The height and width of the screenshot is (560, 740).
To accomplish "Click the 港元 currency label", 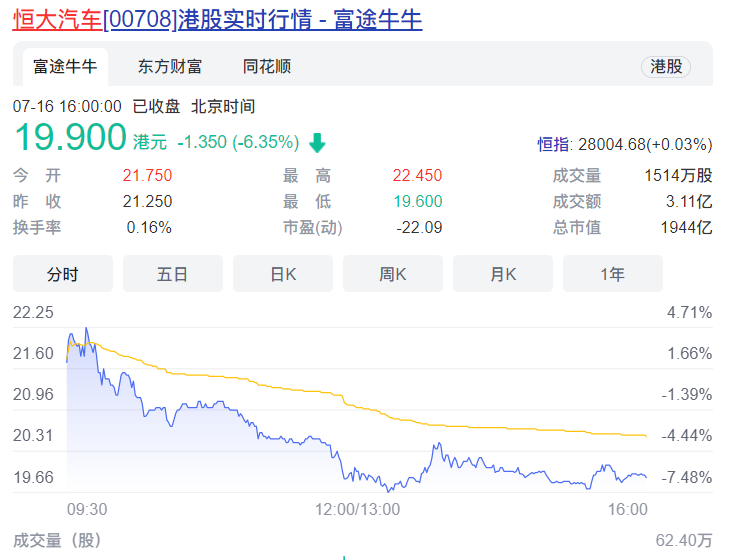I will pyautogui.click(x=150, y=142).
